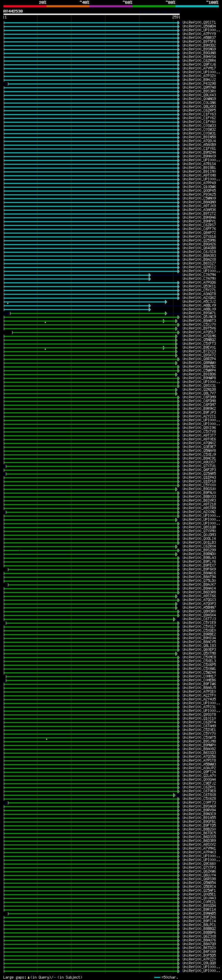The height and width of the screenshot is (980, 222).
Task: Select the UniRef100_C6ZRR4 label
Action: pyautogui.click(x=199, y=60)
